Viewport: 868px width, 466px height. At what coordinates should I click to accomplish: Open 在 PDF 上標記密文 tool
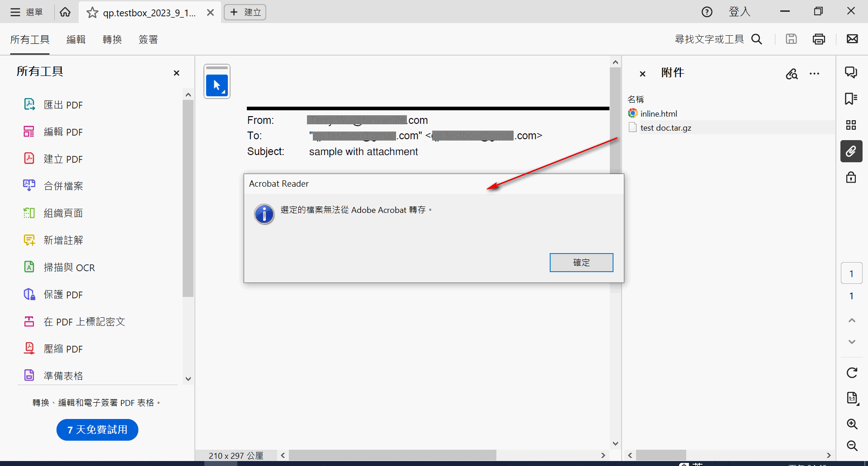74,322
